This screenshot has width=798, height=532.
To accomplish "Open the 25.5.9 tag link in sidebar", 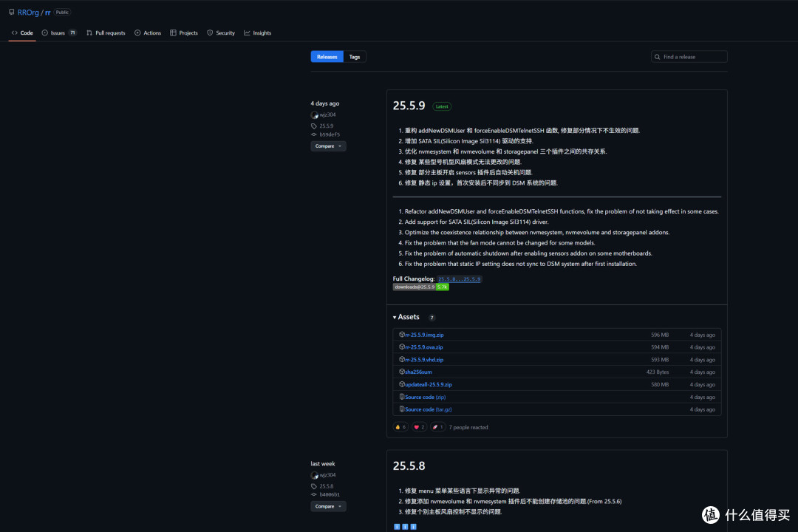I will point(327,126).
